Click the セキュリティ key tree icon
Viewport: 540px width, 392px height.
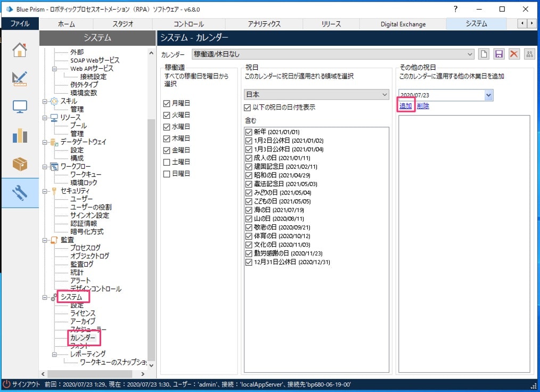54,191
